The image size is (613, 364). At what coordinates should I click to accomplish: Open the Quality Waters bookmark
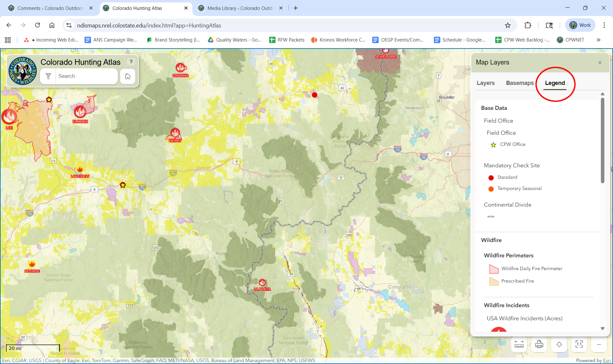point(235,40)
